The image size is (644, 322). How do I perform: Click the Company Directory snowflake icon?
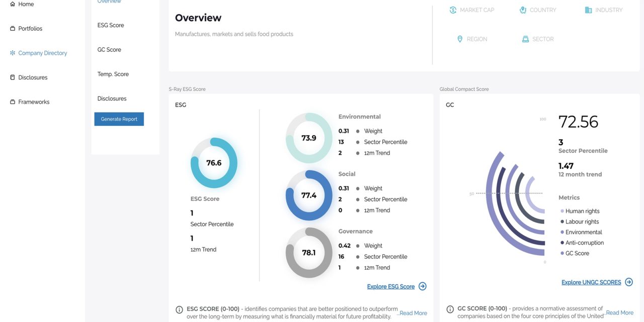13,53
